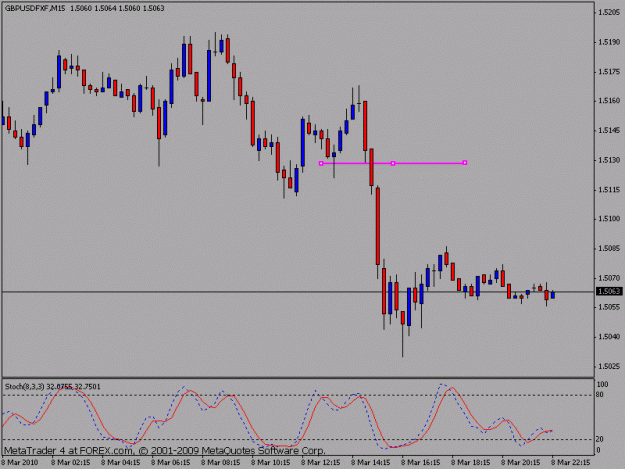Click the stochastic 100 level label

point(602,385)
